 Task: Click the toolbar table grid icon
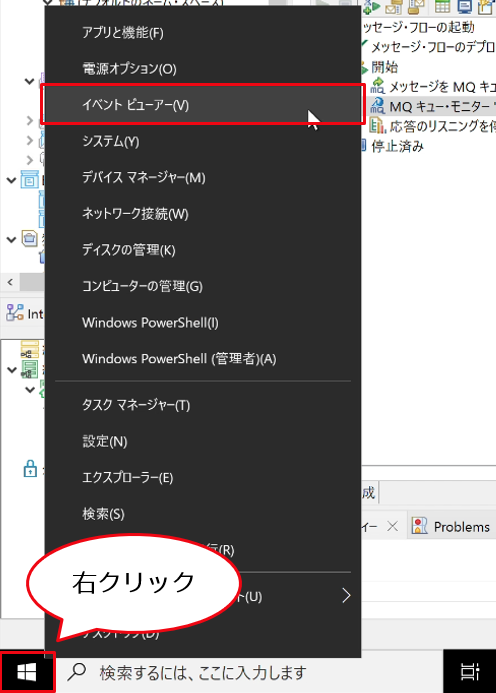442,7
